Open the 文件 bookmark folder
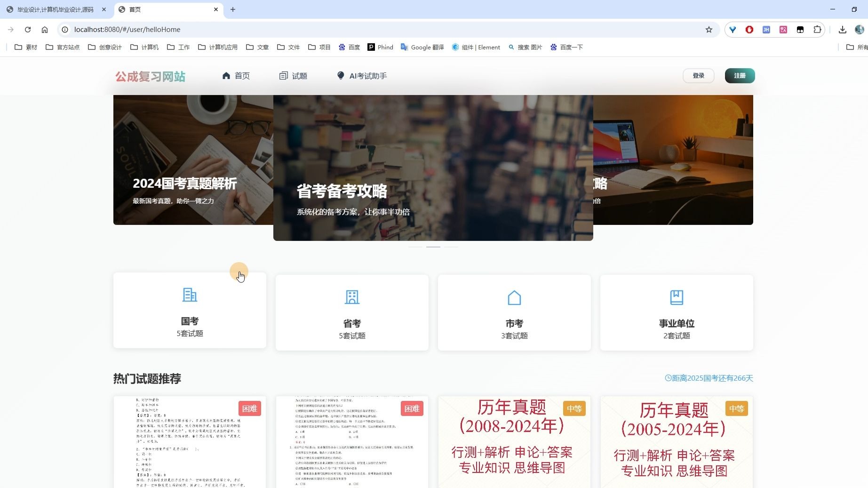 (288, 47)
